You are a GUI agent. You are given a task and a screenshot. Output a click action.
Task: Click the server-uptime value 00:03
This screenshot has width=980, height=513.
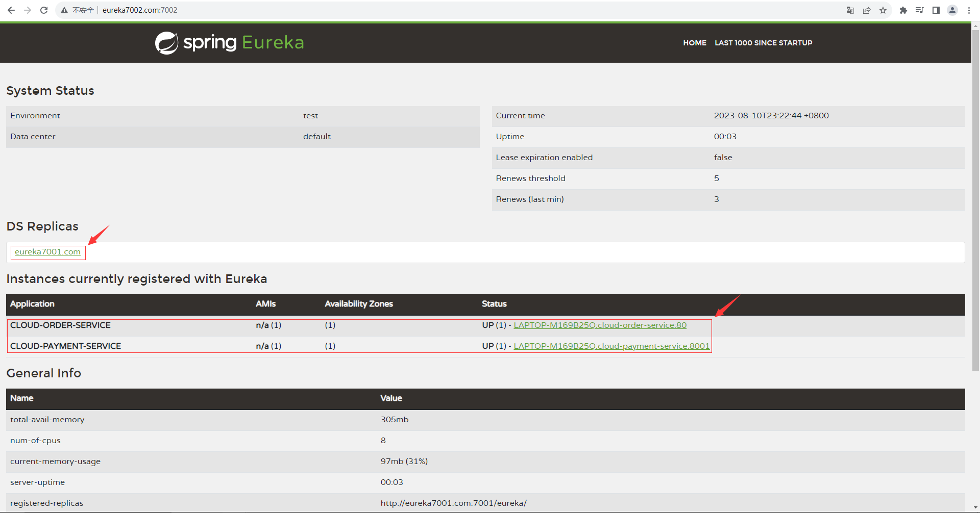point(392,482)
